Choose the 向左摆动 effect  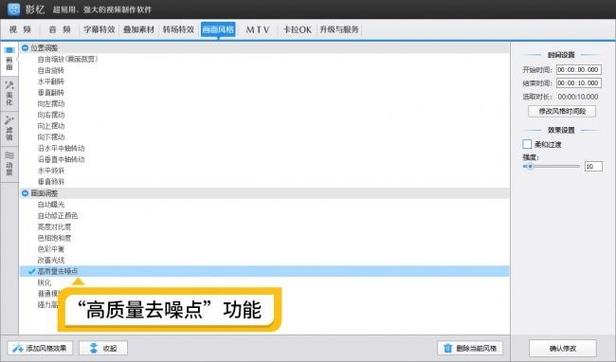pyautogui.click(x=51, y=104)
